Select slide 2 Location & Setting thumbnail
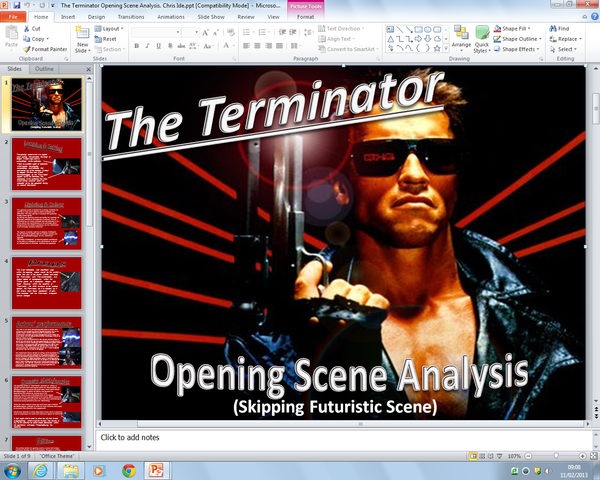 click(47, 164)
